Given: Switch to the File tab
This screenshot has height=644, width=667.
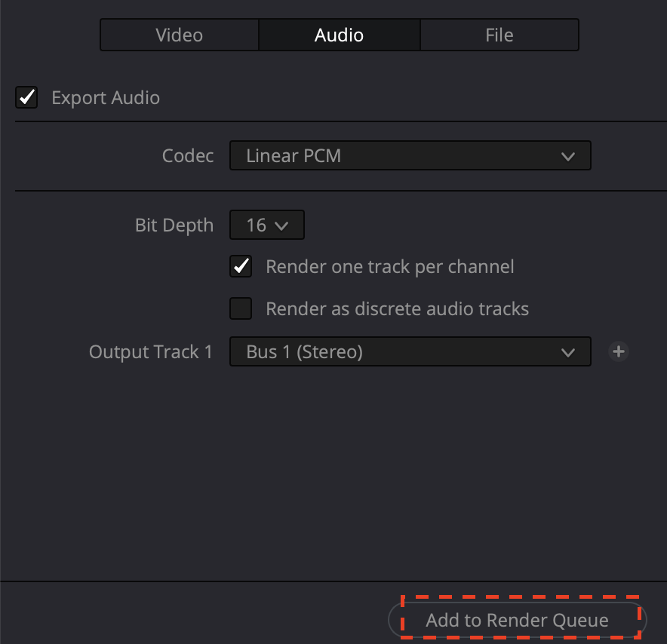Looking at the screenshot, I should coord(499,35).
